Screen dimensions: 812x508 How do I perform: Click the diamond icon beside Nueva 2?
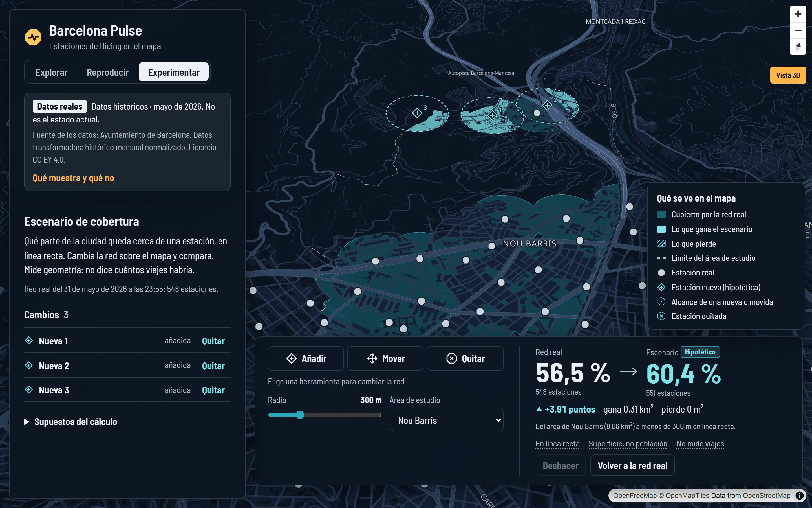pyautogui.click(x=29, y=365)
